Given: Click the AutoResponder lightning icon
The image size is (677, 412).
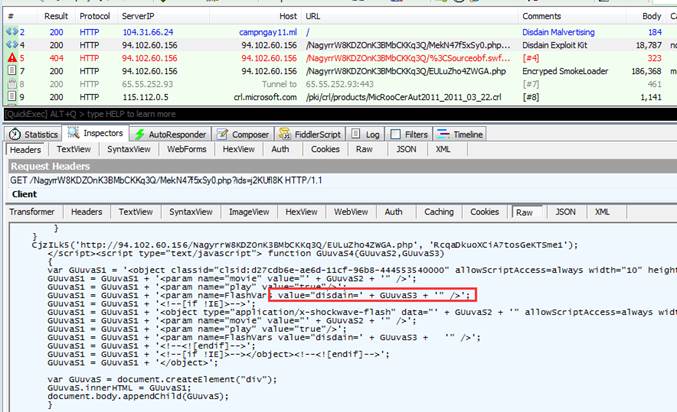Looking at the screenshot, I should [139, 134].
